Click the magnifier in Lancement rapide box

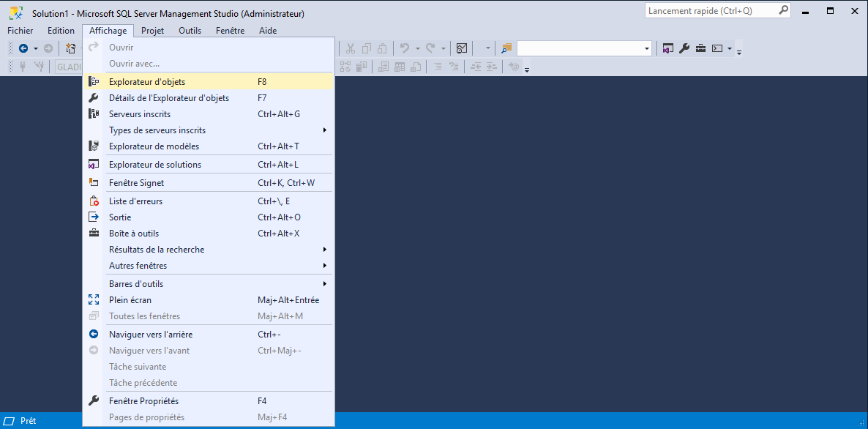click(x=783, y=10)
